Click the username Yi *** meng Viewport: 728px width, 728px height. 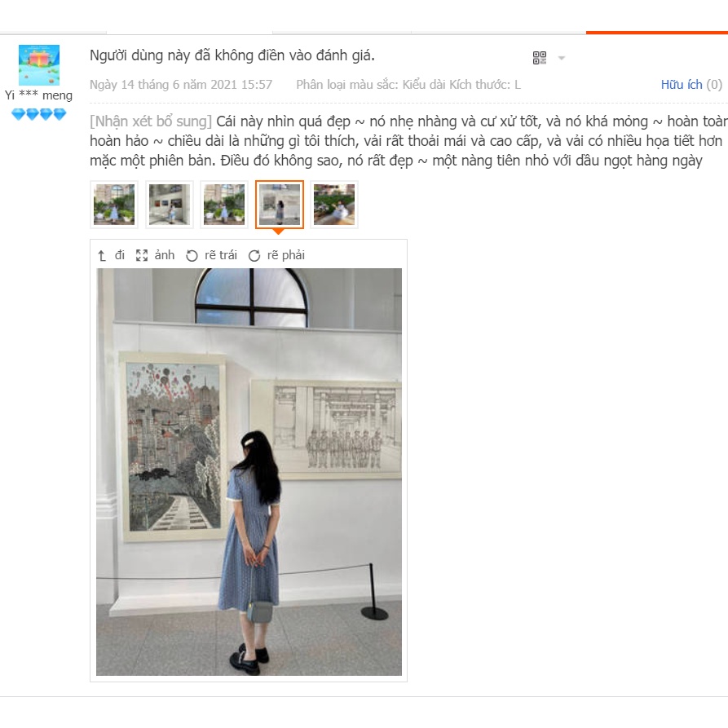pos(38,95)
